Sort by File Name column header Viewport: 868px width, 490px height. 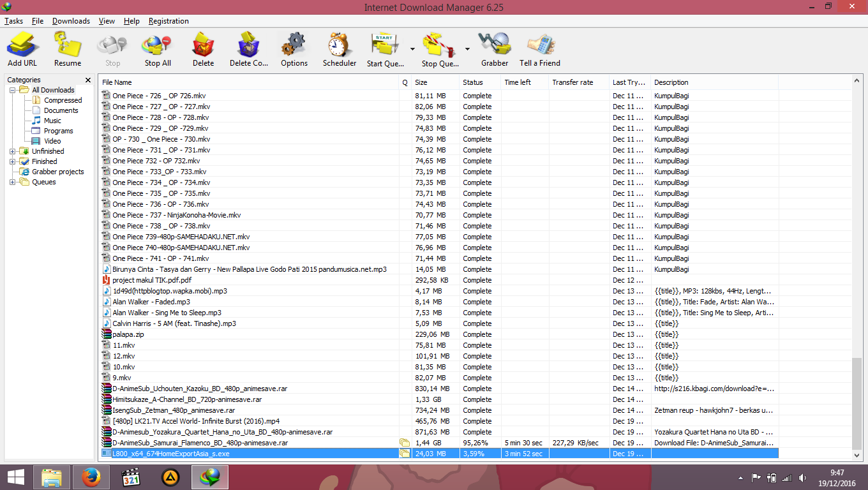(249, 82)
